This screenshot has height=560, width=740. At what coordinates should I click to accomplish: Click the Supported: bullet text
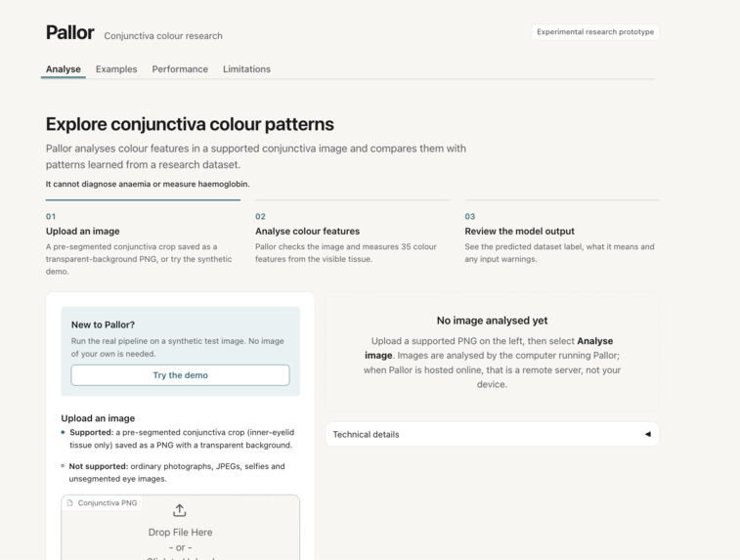point(181,439)
